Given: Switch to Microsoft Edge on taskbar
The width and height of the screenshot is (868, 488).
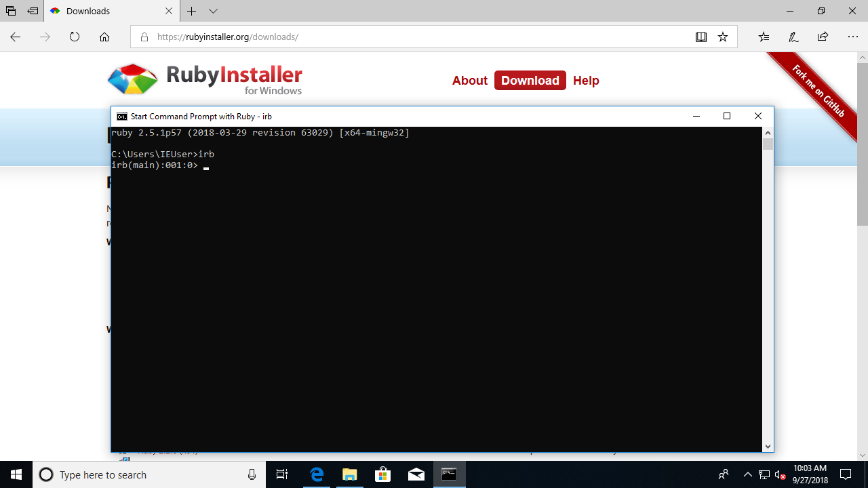Looking at the screenshot, I should (x=317, y=474).
